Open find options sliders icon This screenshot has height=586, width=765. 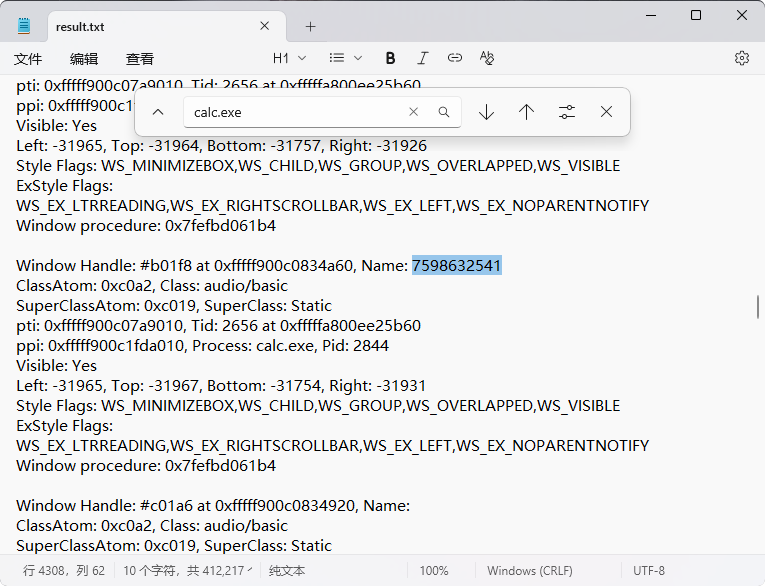click(566, 112)
